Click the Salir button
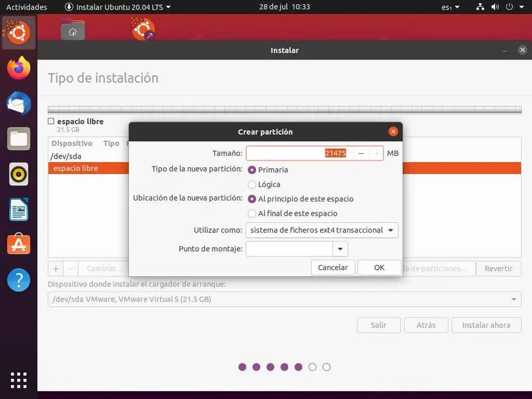This screenshot has height=399, width=532. coord(379,325)
